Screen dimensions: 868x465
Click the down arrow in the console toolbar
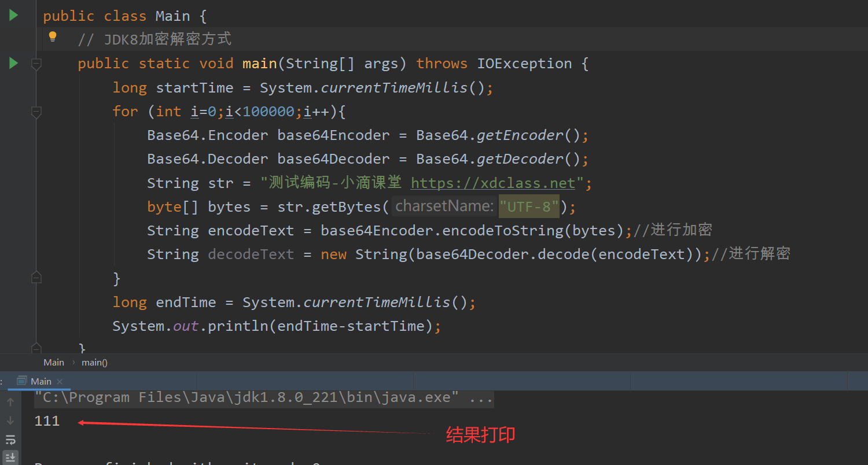click(x=10, y=420)
